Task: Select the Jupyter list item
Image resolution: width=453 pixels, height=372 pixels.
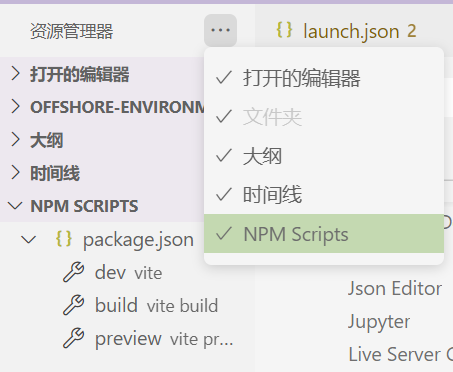Action: 379,322
